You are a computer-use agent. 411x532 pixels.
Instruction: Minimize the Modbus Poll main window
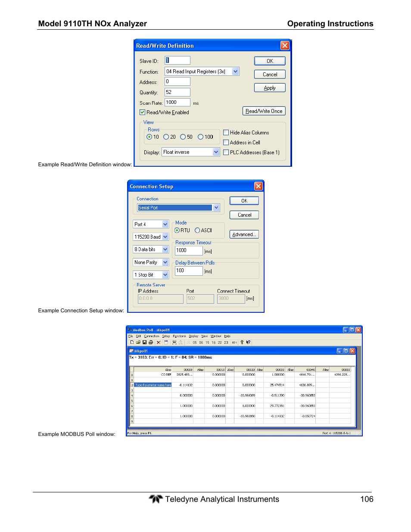coord(346,330)
